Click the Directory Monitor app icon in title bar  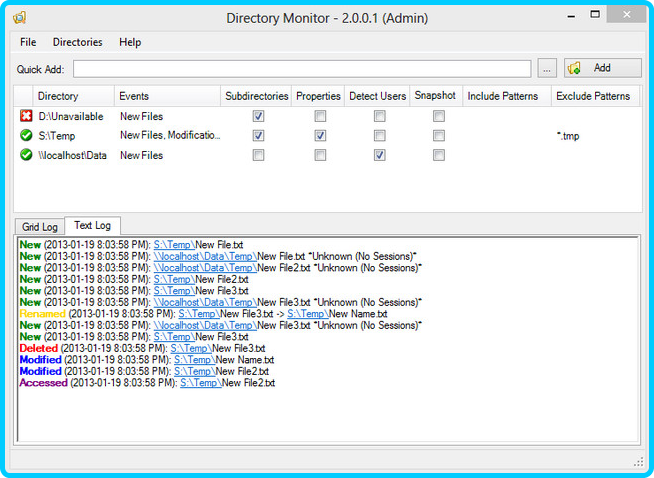[x=20, y=18]
